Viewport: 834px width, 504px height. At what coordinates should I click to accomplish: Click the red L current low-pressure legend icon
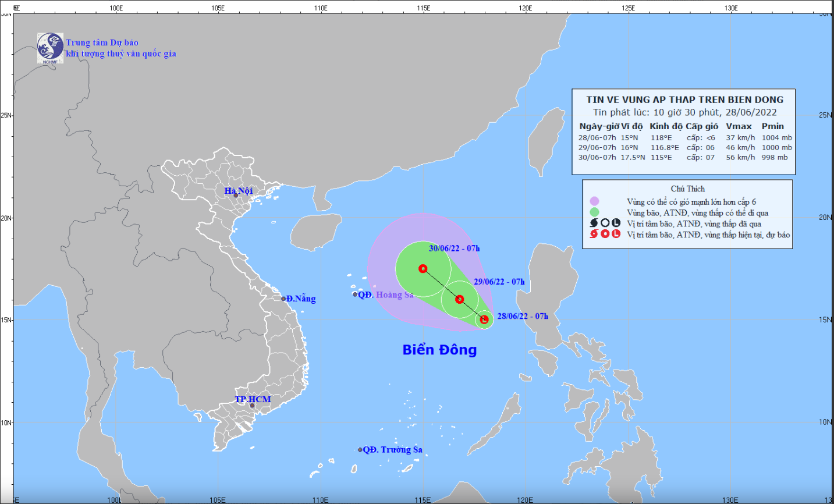pos(616,234)
